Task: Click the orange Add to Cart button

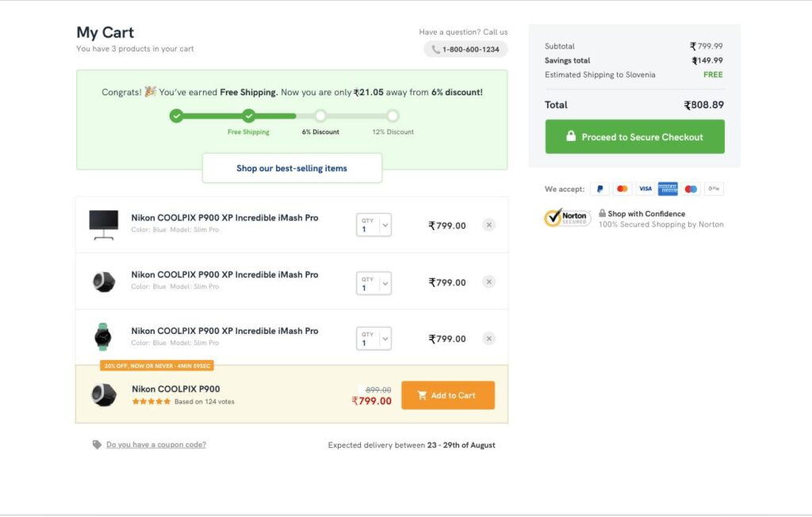Action: [448, 395]
